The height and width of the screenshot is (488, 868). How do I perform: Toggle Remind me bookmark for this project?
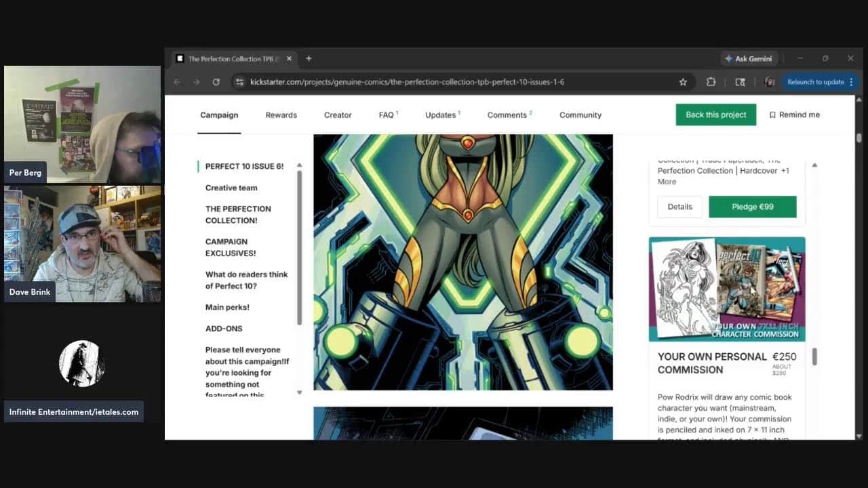pyautogui.click(x=794, y=115)
